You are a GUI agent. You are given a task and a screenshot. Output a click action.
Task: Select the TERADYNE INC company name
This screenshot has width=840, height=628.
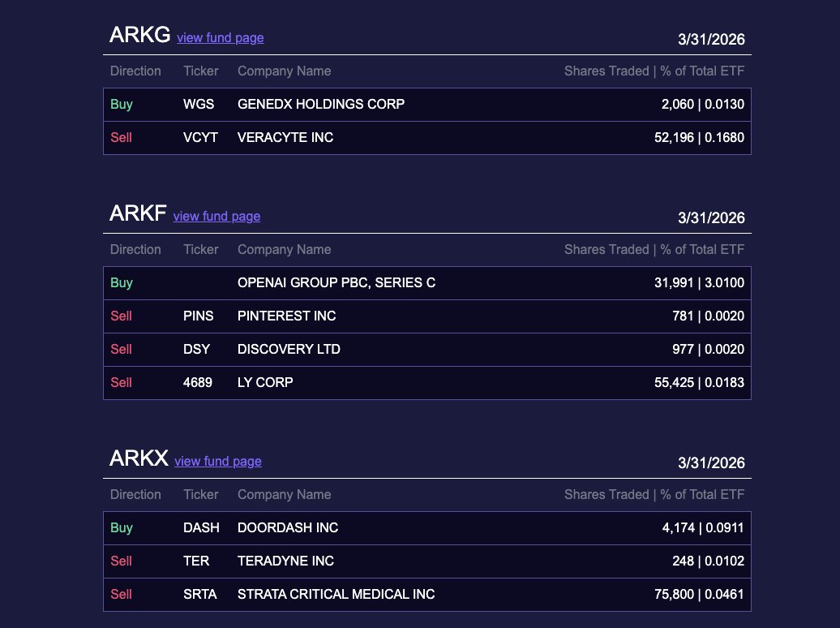pyautogui.click(x=285, y=561)
